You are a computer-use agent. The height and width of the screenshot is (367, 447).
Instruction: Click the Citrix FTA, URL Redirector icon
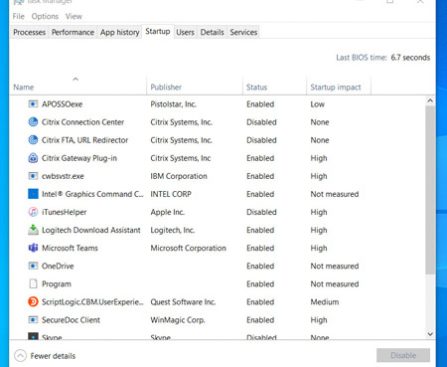33,140
